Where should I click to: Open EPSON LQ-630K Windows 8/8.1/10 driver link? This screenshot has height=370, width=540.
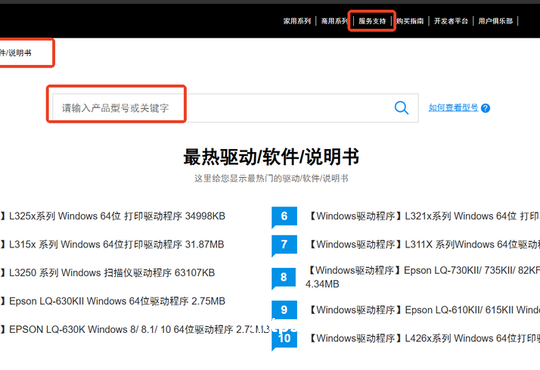coord(135,329)
